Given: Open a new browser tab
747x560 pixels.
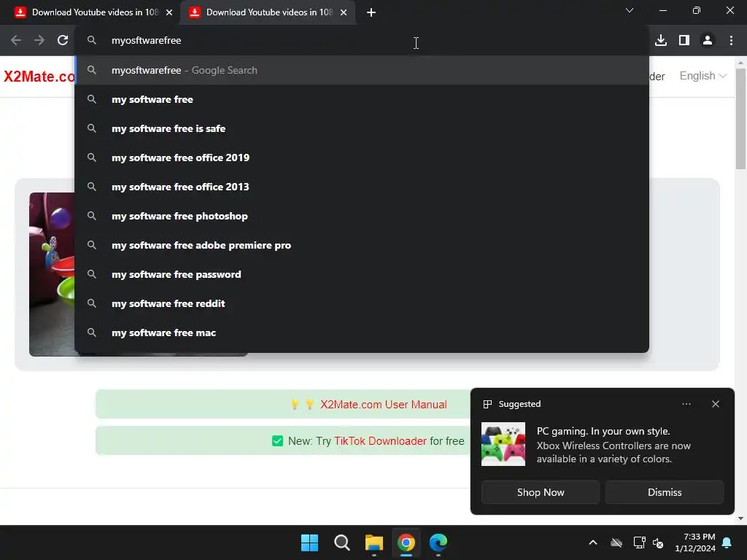Looking at the screenshot, I should (371, 12).
